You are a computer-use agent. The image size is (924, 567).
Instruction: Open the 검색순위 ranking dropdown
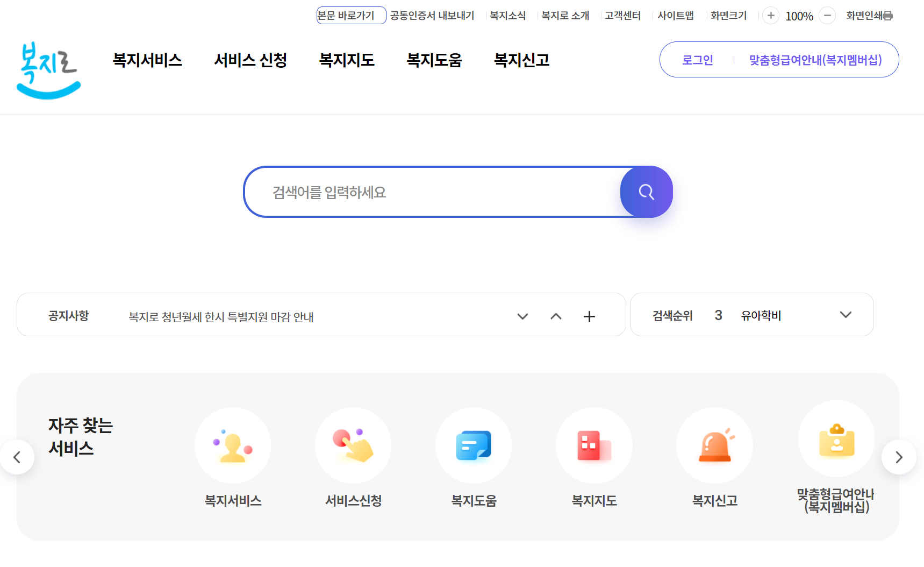click(x=846, y=315)
